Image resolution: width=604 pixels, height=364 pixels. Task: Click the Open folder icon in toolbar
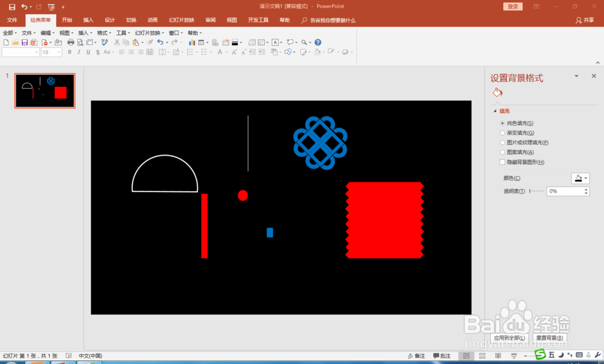click(16, 42)
